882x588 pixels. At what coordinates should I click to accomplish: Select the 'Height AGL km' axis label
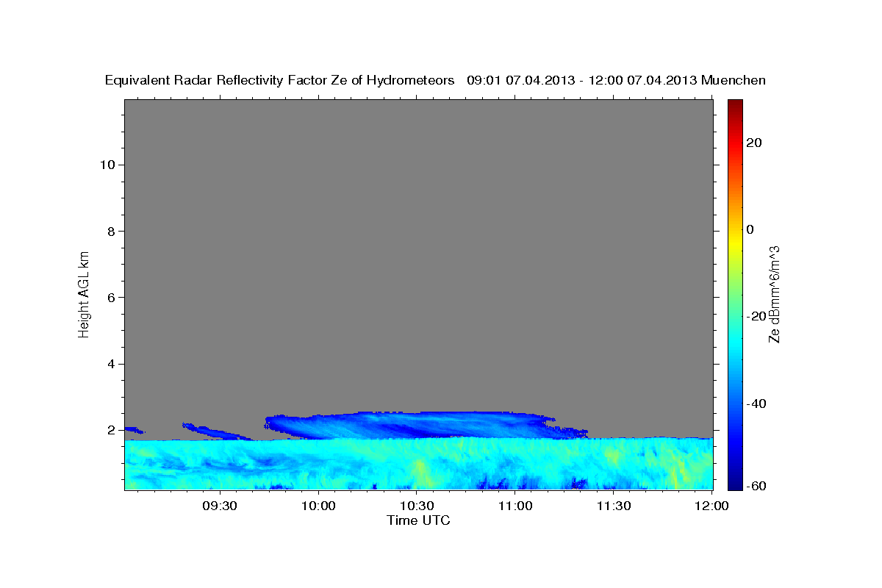85,293
